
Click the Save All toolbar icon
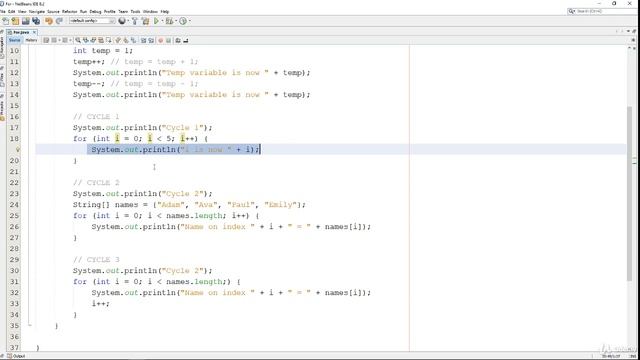[x=36, y=21]
